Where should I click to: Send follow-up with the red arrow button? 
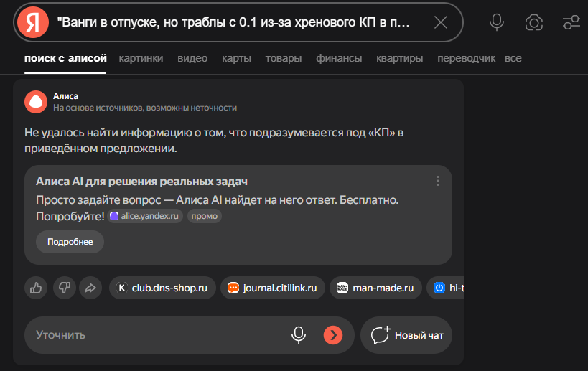click(333, 335)
